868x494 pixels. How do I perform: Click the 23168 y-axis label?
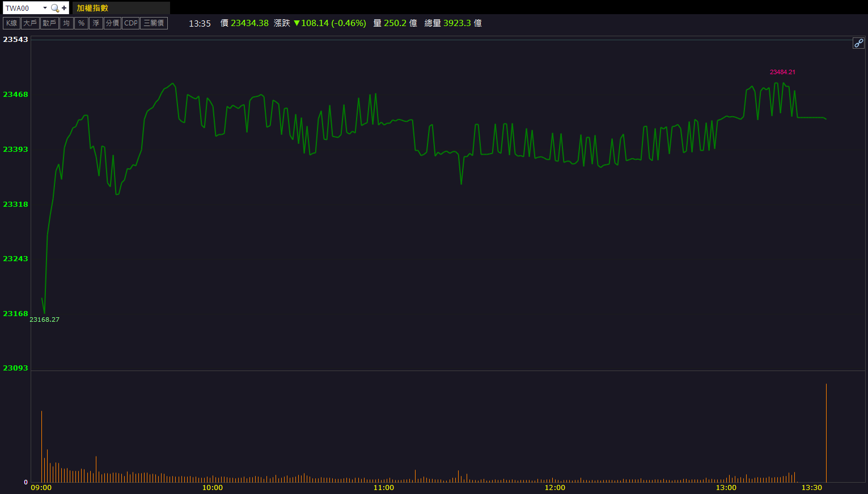(15, 313)
